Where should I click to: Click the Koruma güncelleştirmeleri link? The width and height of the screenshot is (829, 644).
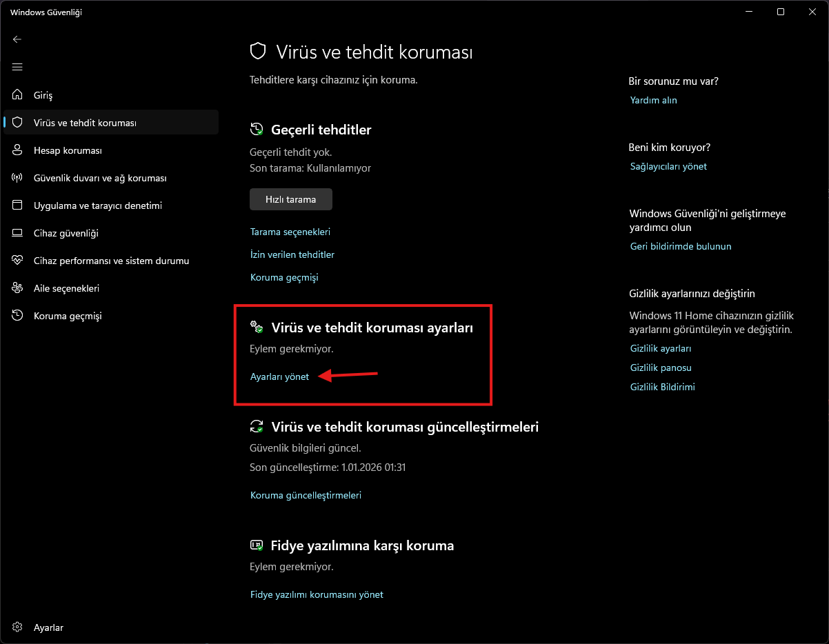(x=306, y=495)
